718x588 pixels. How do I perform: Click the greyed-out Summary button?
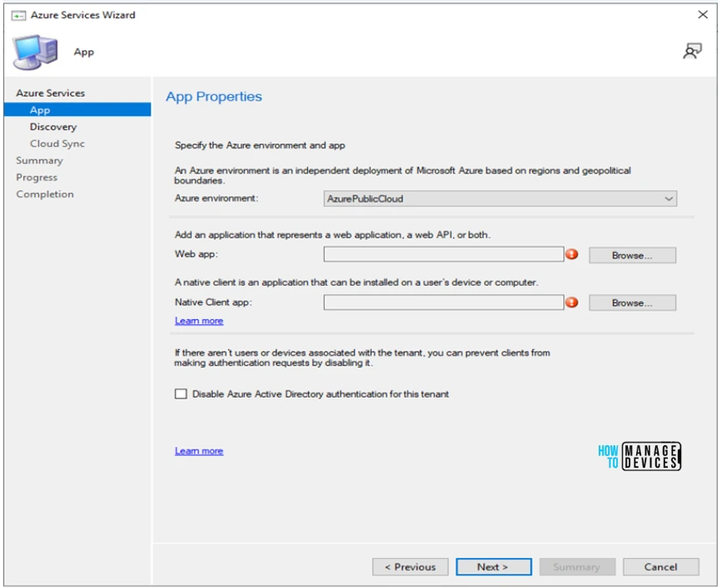[577, 567]
